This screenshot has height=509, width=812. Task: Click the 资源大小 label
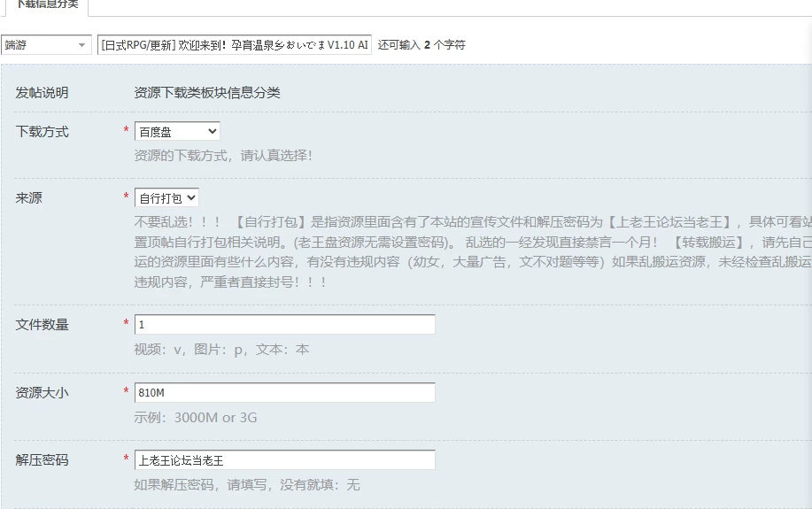pos(42,392)
